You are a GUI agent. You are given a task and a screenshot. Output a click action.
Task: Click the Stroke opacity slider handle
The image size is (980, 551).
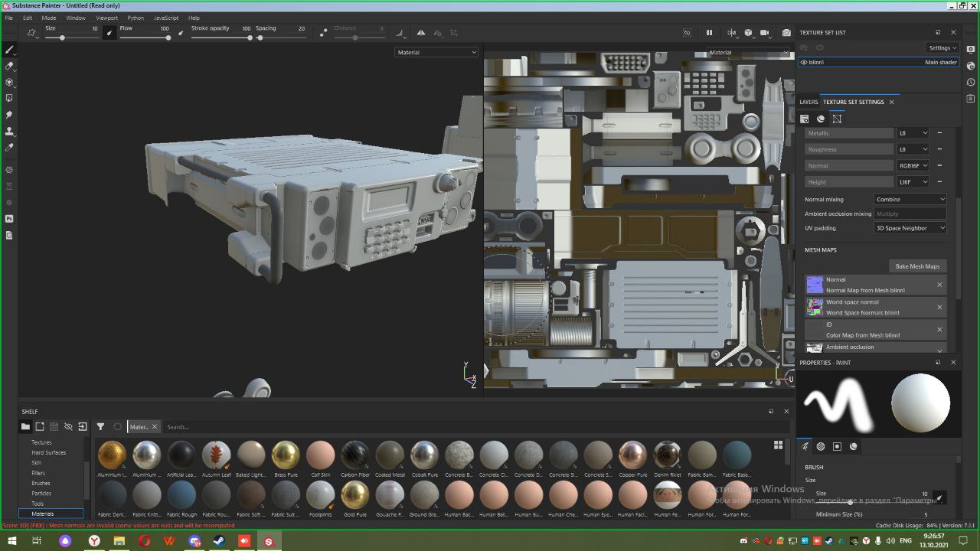[250, 37]
